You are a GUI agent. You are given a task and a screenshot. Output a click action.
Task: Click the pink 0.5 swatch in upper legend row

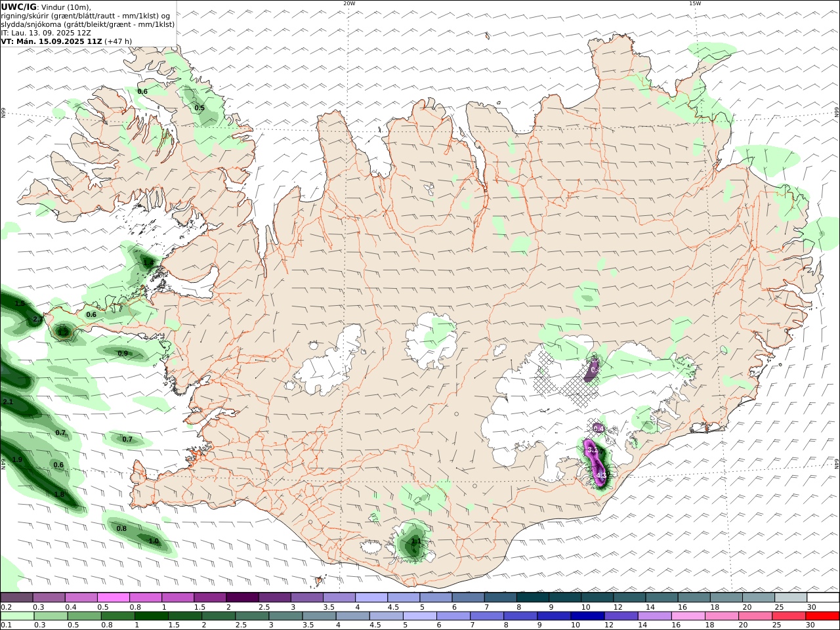113,597
